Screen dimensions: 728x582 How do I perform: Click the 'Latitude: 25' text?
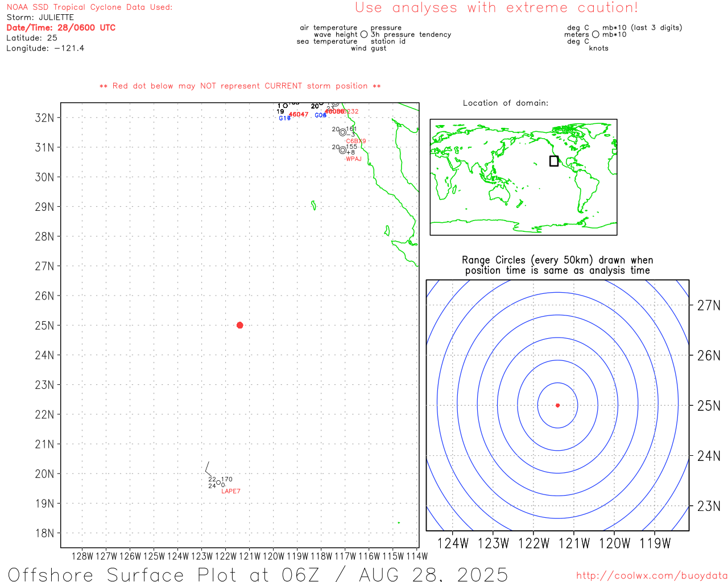[x=32, y=38]
